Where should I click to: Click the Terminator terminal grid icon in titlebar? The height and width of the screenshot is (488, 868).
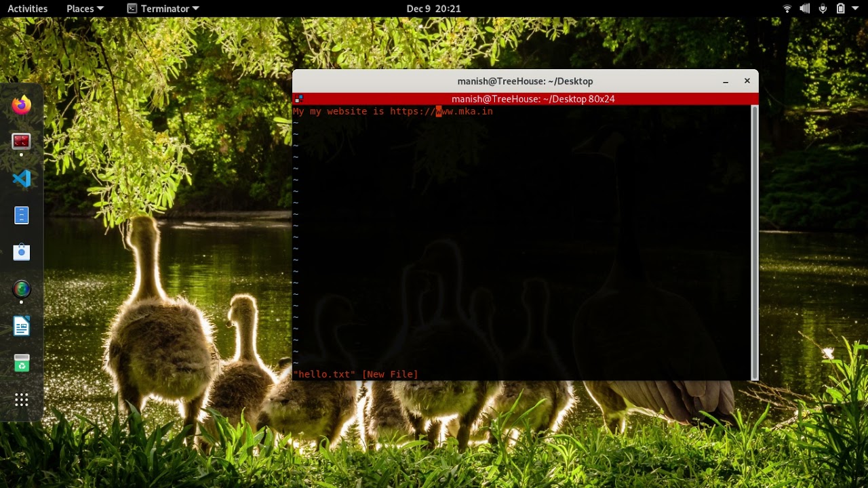click(x=299, y=99)
